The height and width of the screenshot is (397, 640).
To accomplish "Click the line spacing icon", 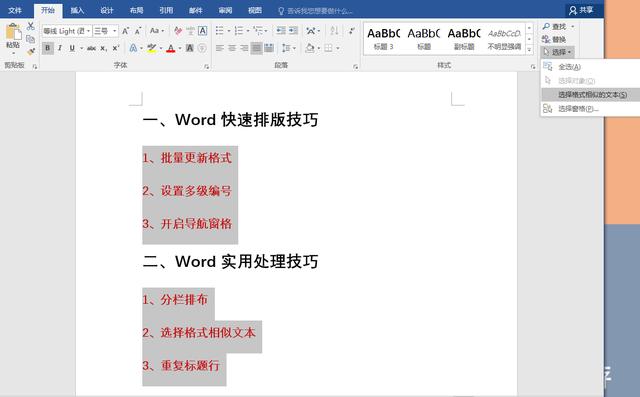I will (286, 48).
